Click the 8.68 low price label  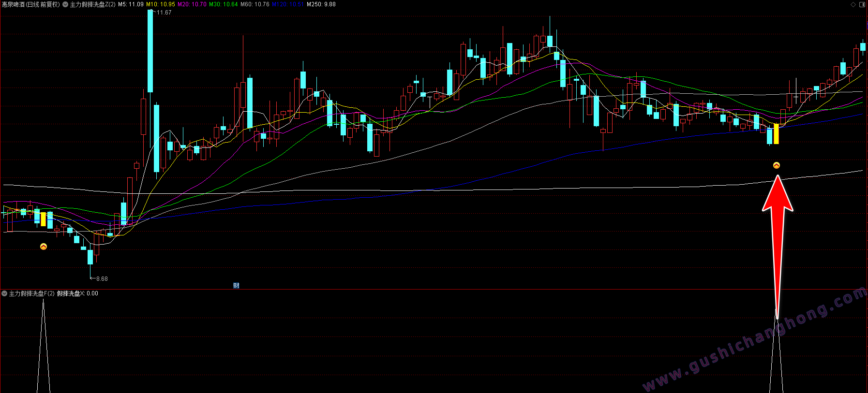pyautogui.click(x=102, y=279)
